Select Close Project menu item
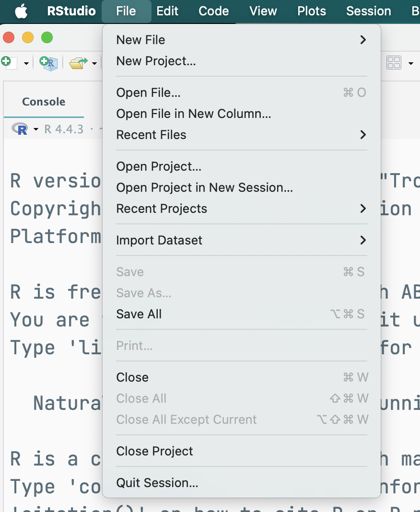The image size is (420, 512). (154, 451)
